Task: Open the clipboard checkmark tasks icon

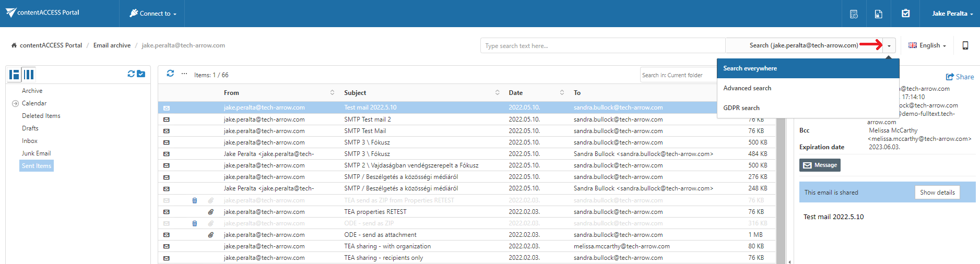Action: click(905, 14)
